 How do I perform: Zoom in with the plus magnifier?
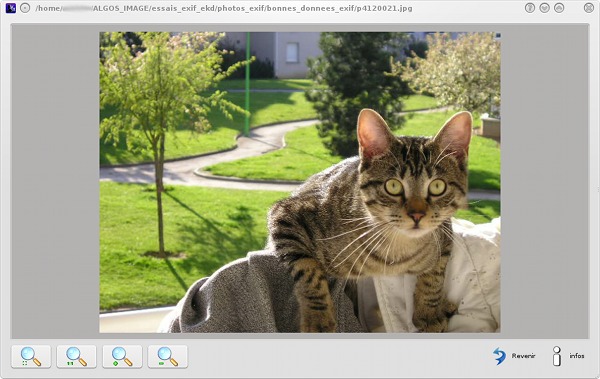[122, 357]
